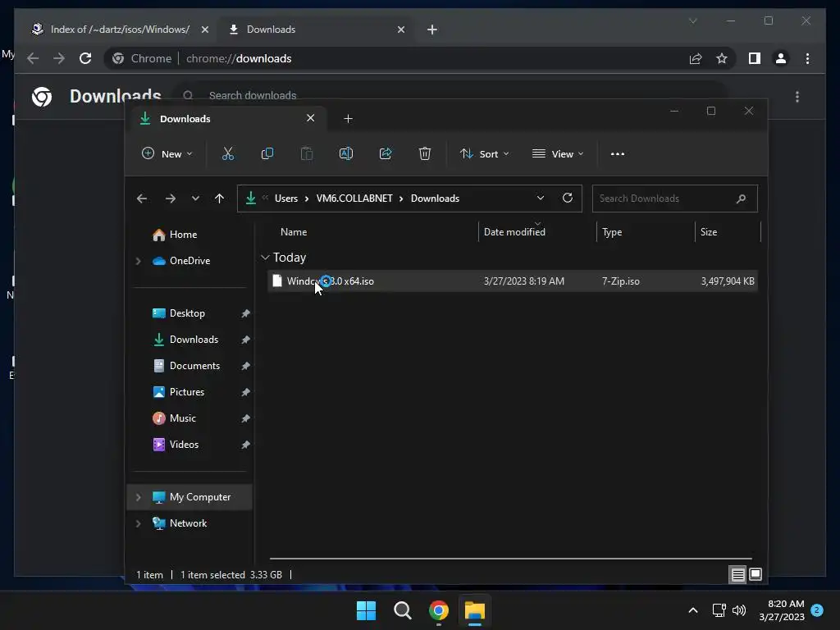Viewport: 840px width, 630px height.
Task: Show hidden icons in system tray
Action: [x=692, y=610]
